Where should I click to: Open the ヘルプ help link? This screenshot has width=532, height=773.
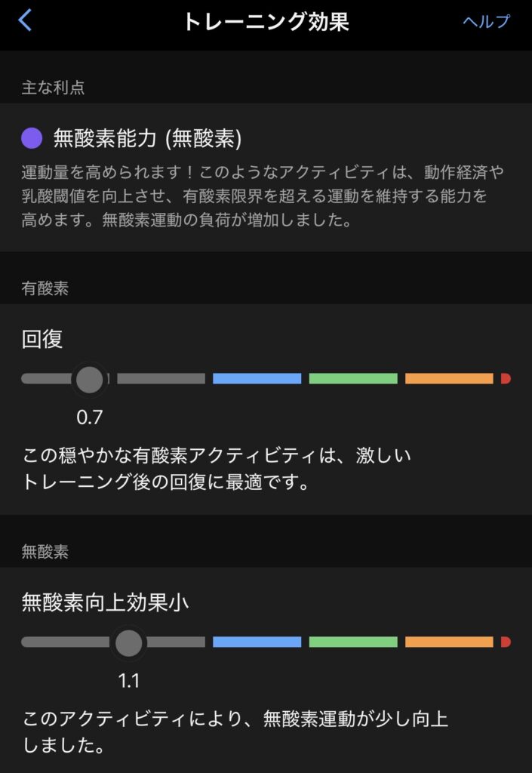point(486,21)
